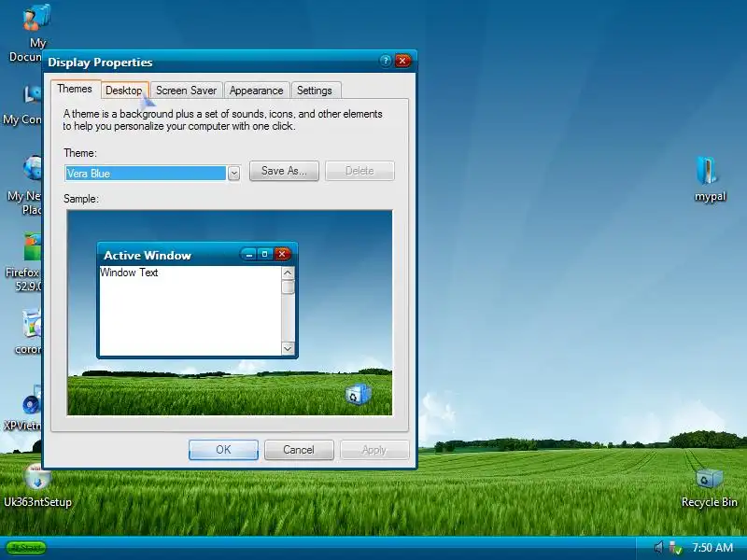Click the Window Text sample text

pyautogui.click(x=129, y=273)
